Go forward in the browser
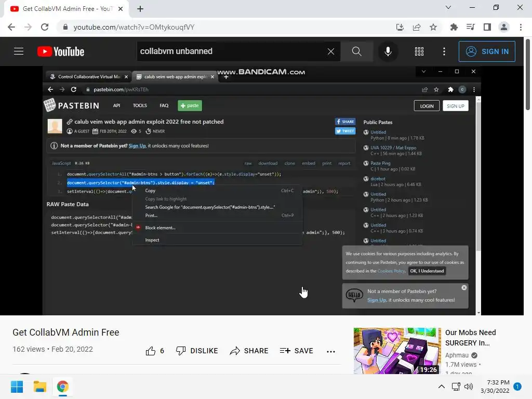Image resolution: width=532 pixels, height=399 pixels. (x=28, y=27)
